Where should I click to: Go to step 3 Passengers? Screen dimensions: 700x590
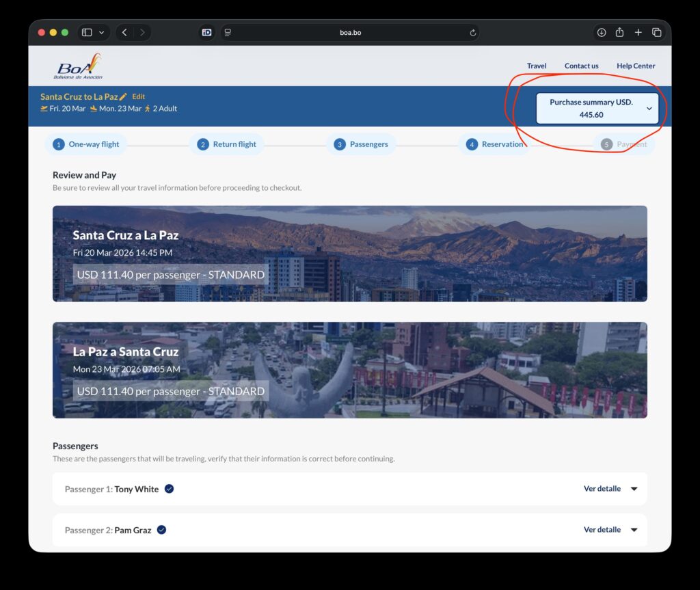coord(362,144)
